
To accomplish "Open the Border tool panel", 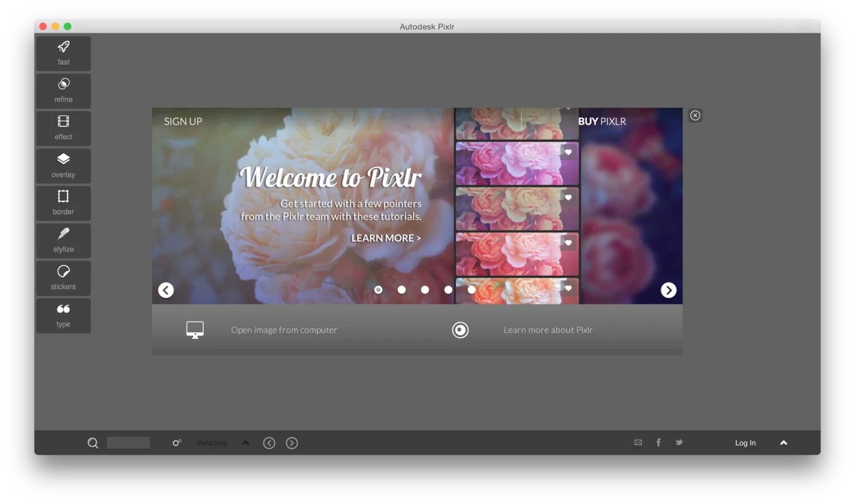I will coord(63,203).
